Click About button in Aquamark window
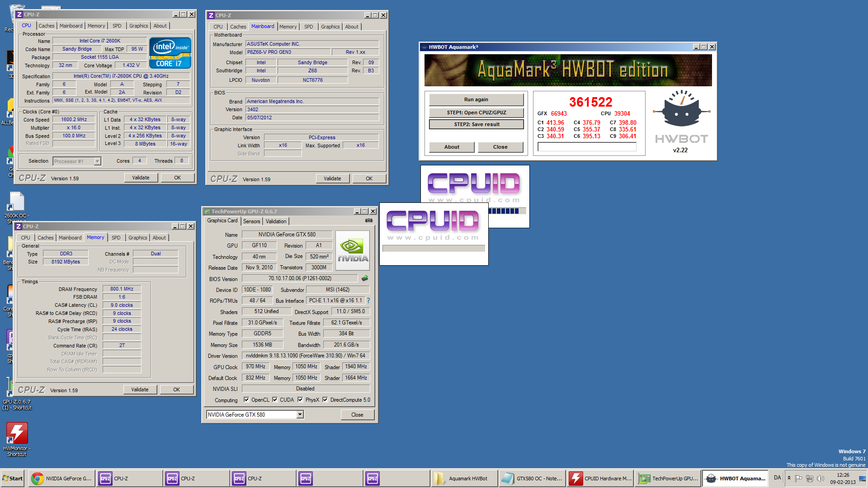The width and height of the screenshot is (868, 488). (x=452, y=147)
